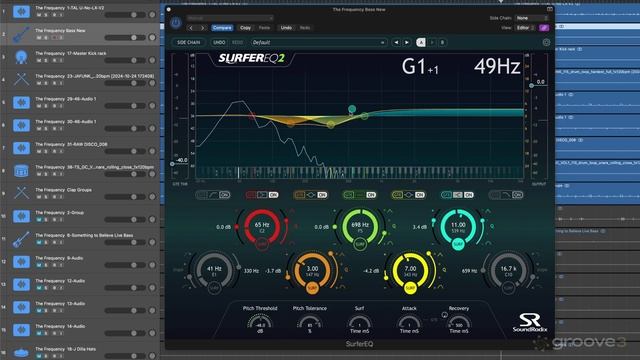
Task: Select the yellow band bell filter shape
Action: coord(408,195)
